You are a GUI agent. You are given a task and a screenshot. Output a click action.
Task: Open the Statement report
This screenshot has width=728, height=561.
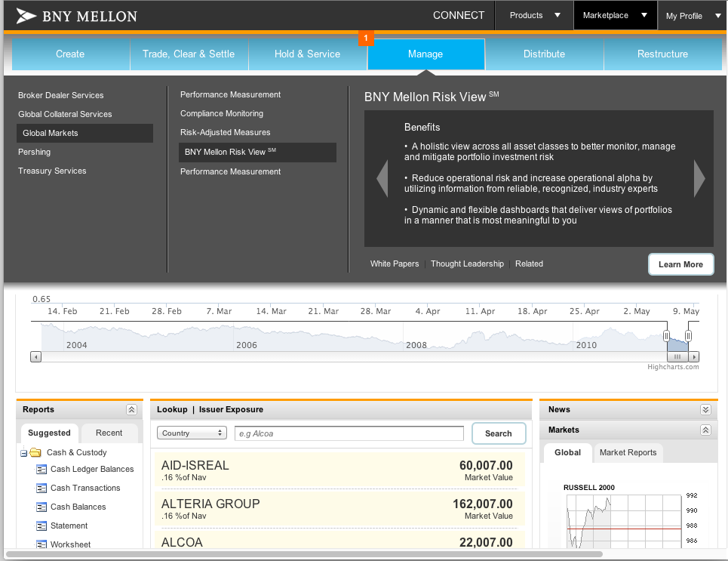pyautogui.click(x=69, y=526)
